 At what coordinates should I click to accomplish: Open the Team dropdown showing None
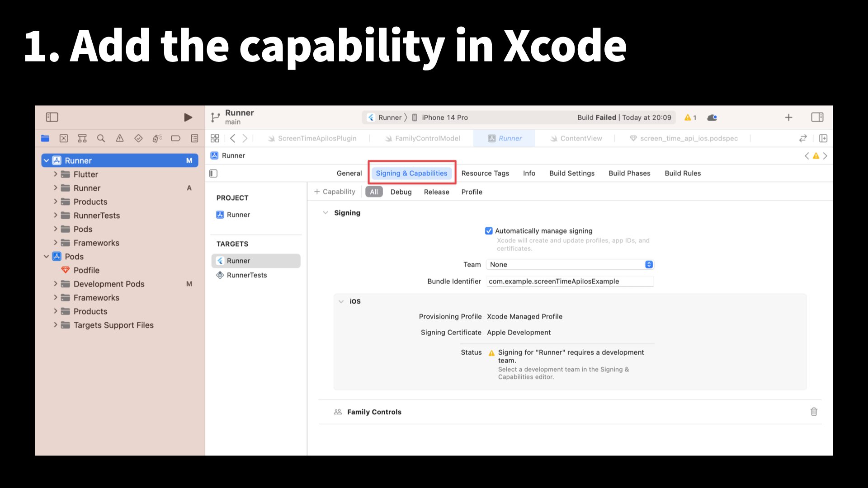click(x=570, y=265)
